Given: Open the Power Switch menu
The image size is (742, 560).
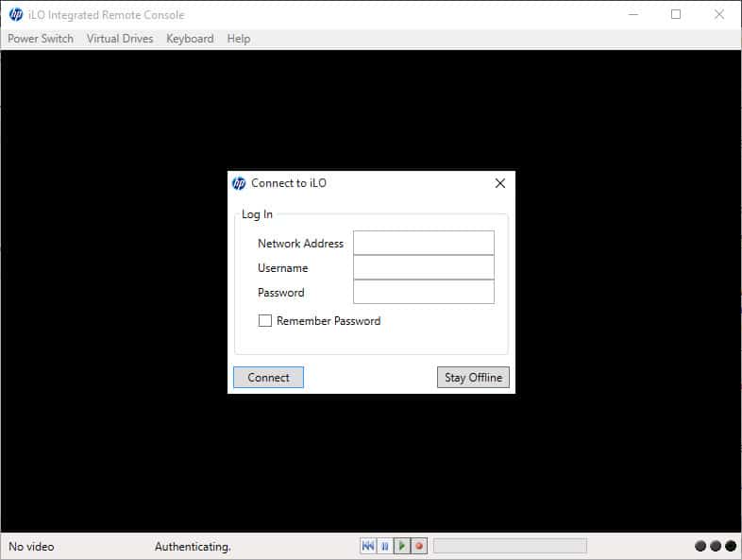Looking at the screenshot, I should (41, 39).
